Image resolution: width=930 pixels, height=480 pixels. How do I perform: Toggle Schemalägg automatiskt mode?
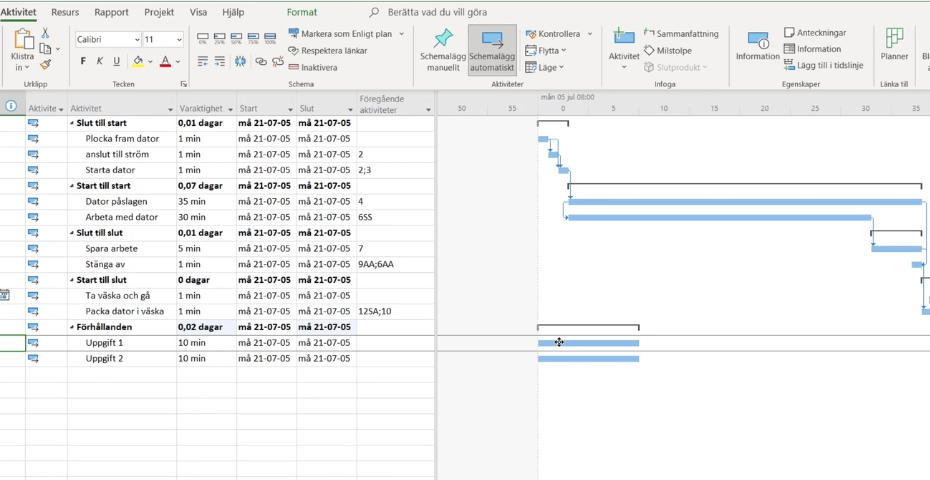[x=492, y=50]
